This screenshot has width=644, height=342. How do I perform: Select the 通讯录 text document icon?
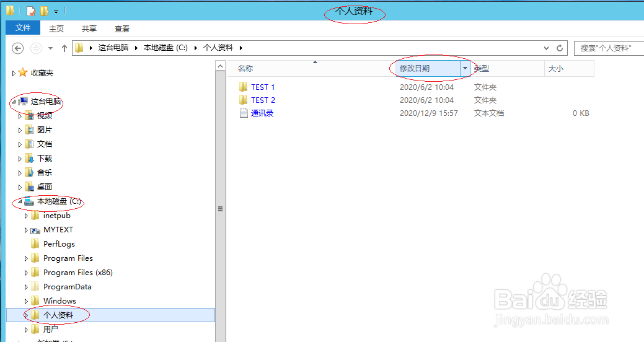click(x=244, y=113)
